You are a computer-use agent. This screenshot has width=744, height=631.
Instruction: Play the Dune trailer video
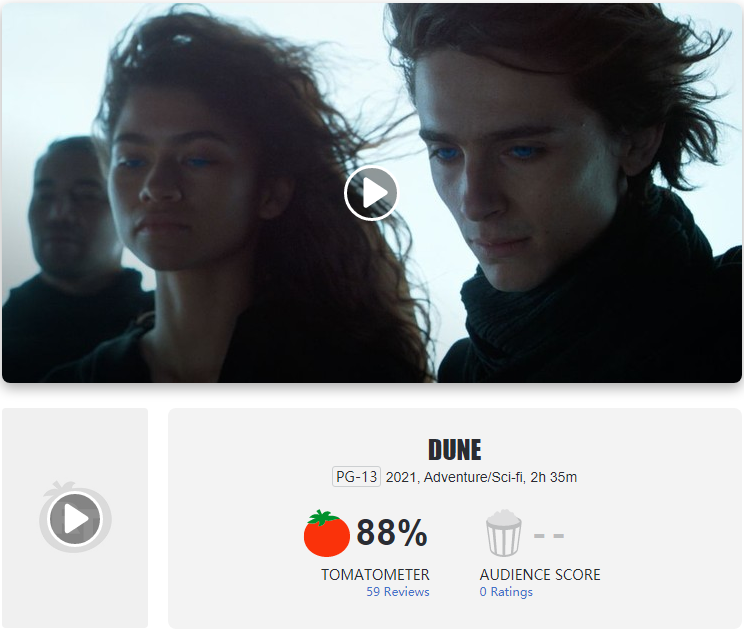371,193
